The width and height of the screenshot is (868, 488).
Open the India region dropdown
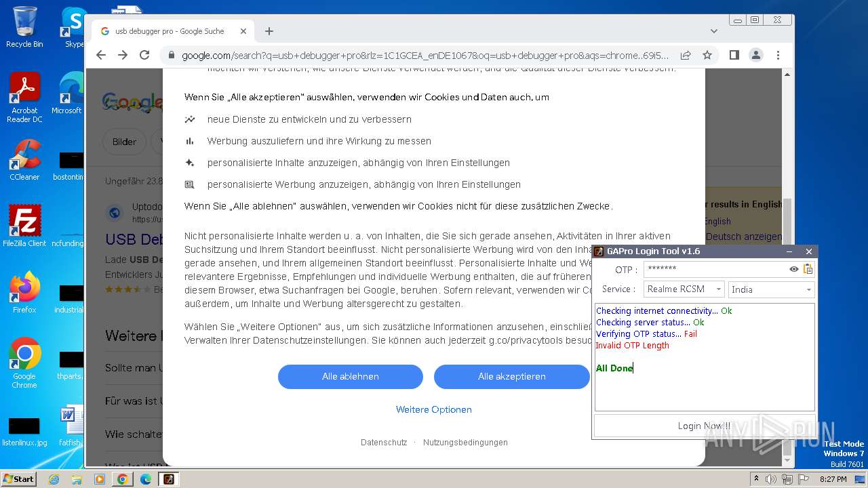(x=771, y=289)
